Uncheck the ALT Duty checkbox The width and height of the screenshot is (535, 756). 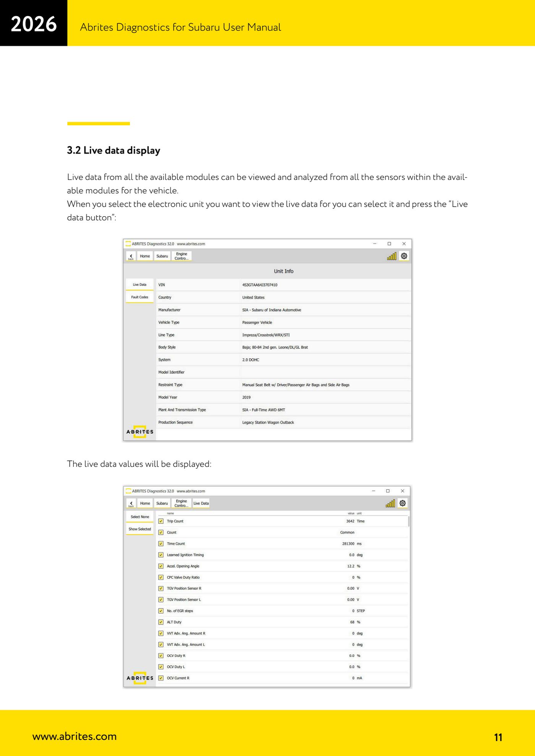[161, 622]
